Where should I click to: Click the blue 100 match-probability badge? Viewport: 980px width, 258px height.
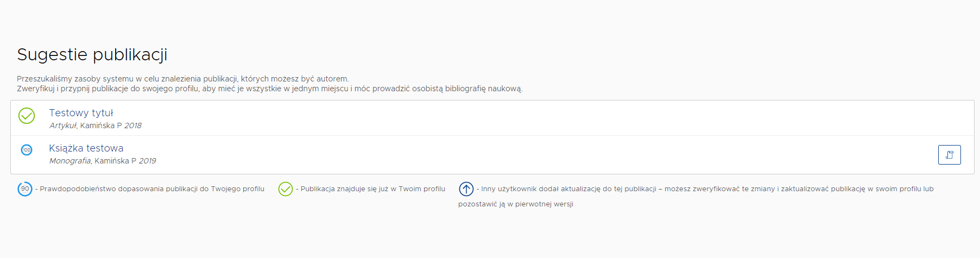click(x=27, y=150)
